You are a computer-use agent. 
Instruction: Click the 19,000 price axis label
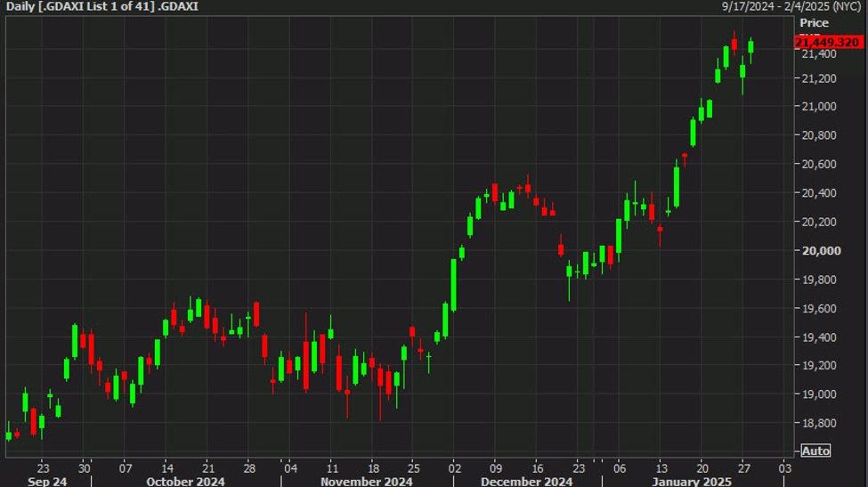click(819, 394)
